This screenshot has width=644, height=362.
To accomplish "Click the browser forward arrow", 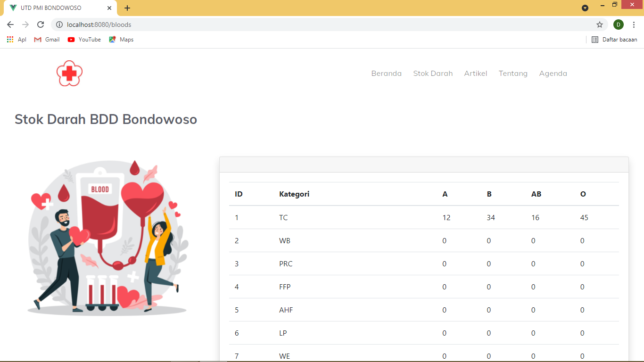I will (x=25, y=25).
